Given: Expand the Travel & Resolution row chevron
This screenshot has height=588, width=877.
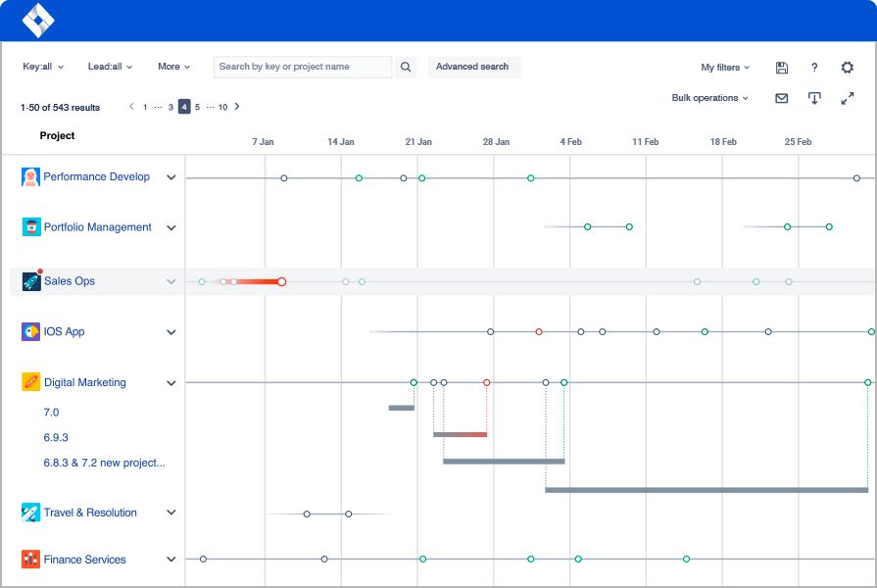Looking at the screenshot, I should (x=171, y=512).
